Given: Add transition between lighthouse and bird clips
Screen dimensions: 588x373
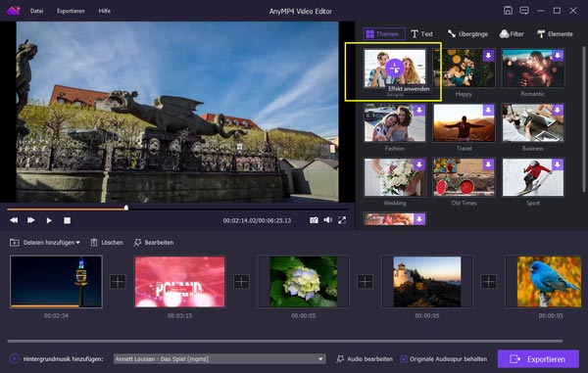Looking at the screenshot, I should click(x=489, y=282).
